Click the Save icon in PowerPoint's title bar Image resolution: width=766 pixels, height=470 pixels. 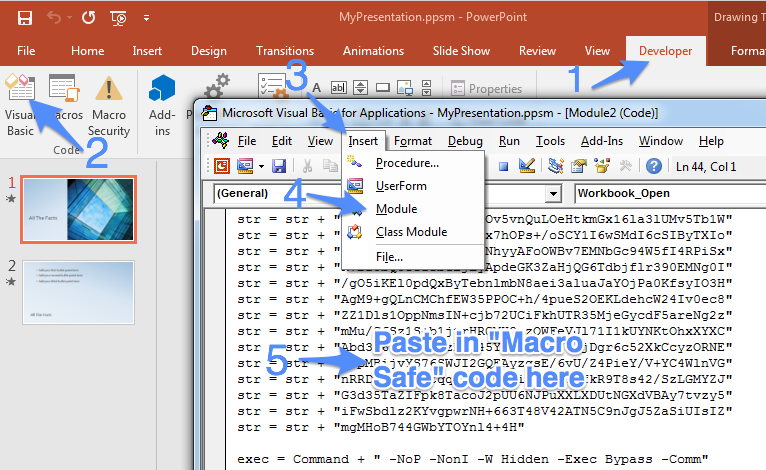(x=24, y=18)
